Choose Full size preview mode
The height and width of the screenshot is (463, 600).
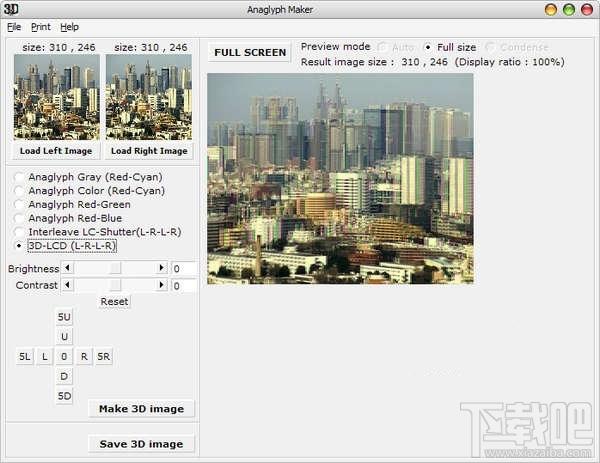429,47
